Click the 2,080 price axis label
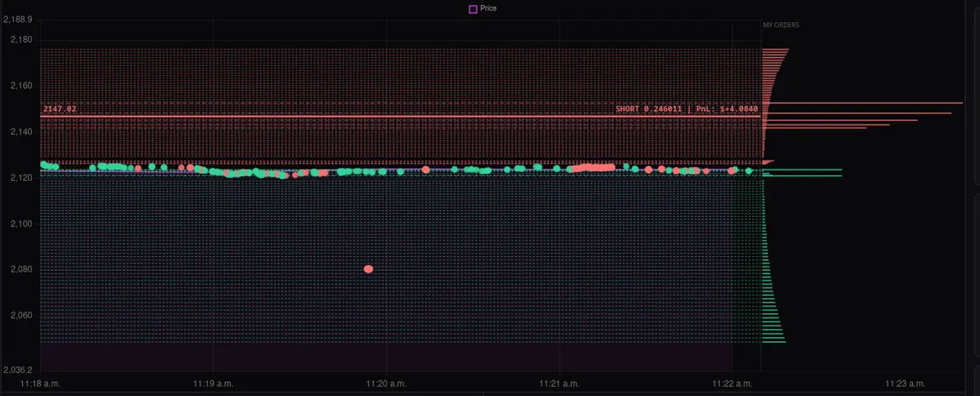 point(22,269)
